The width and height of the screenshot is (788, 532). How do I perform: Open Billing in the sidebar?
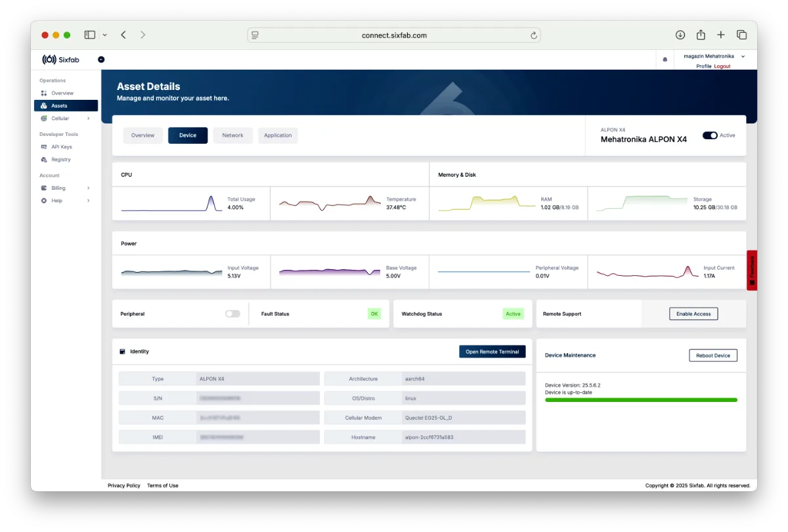click(66, 188)
